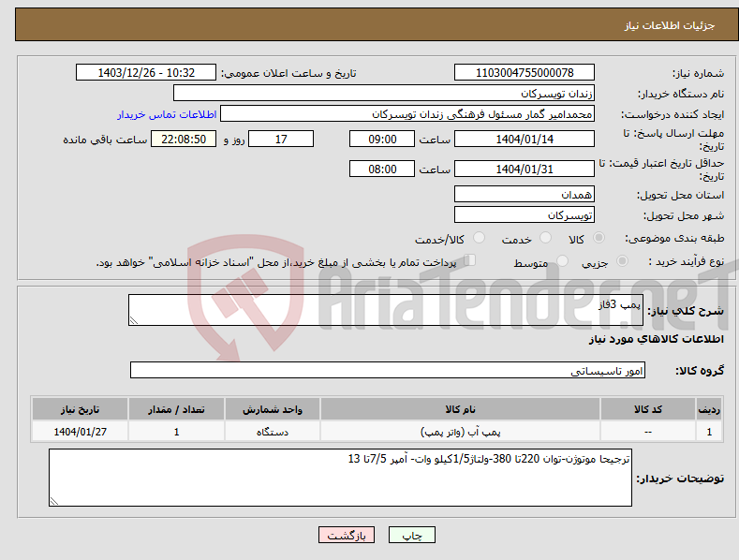This screenshot has height=560, width=739.
Task: Click the delivery city field تویسرکان
Action: pyautogui.click(x=525, y=215)
